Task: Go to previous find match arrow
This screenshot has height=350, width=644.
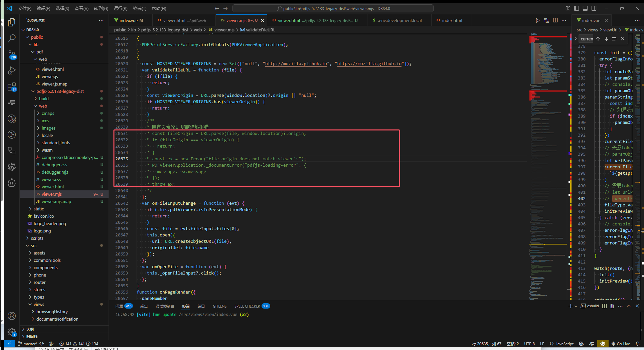Action: click(598, 39)
